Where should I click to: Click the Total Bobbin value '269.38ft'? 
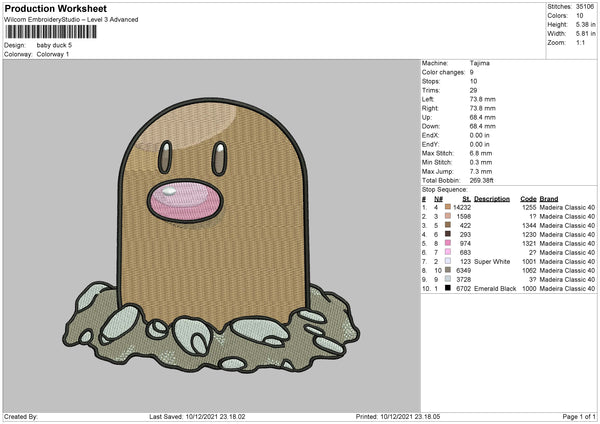click(481, 180)
